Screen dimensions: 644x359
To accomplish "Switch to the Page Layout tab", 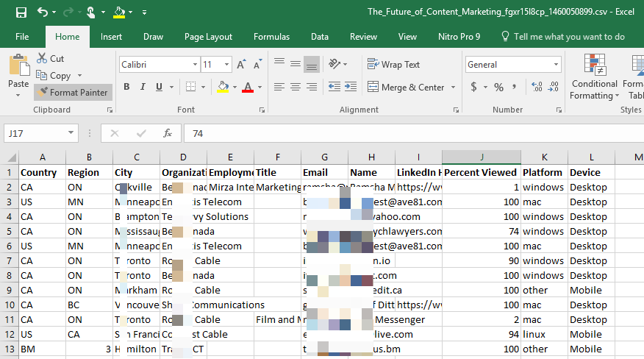I will coord(208,37).
